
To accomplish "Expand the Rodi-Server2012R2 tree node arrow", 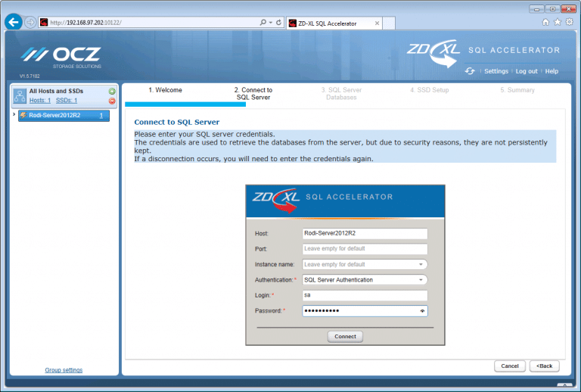I will 14,114.
